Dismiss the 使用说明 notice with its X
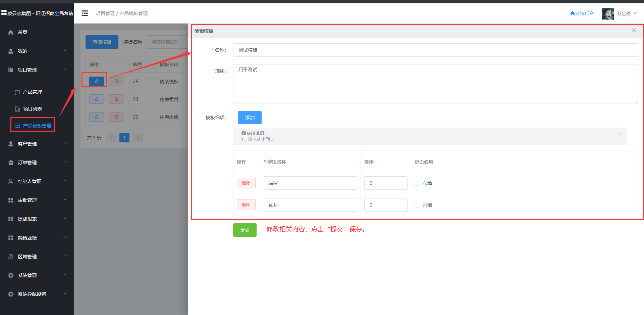 [620, 134]
